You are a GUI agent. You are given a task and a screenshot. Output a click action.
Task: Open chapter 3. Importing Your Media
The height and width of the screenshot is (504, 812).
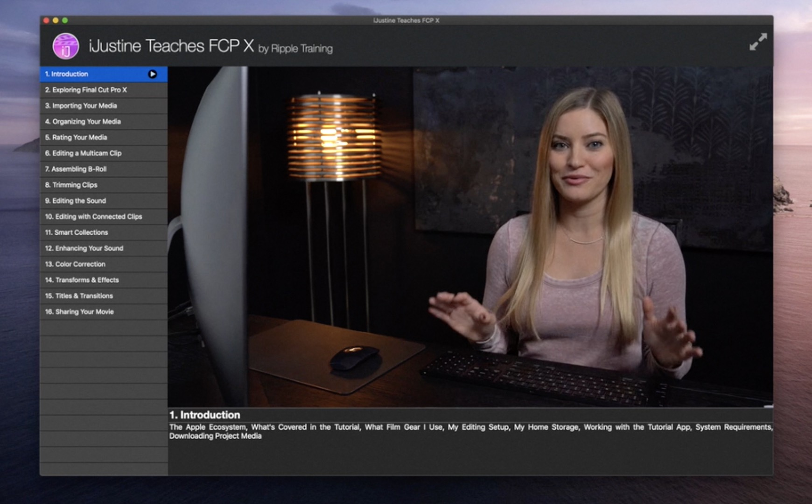click(104, 106)
